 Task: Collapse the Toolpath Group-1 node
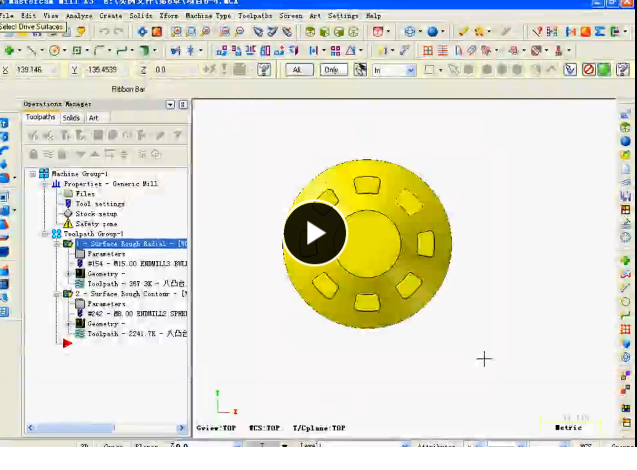pos(45,234)
